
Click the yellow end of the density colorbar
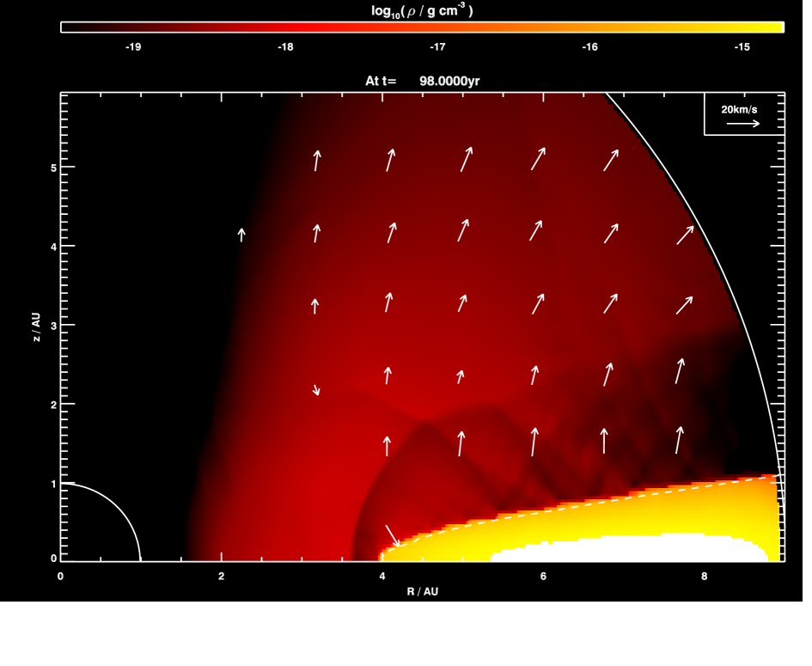point(769,27)
